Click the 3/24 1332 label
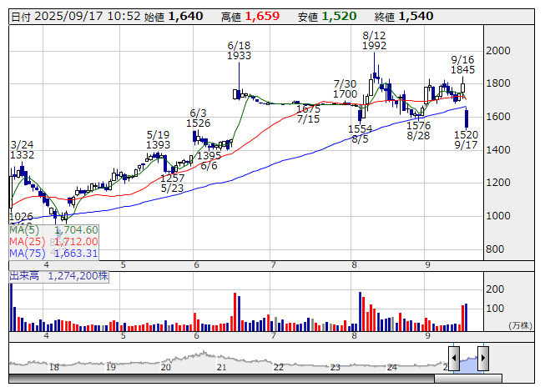The width and height of the screenshot is (545, 392). [23, 149]
